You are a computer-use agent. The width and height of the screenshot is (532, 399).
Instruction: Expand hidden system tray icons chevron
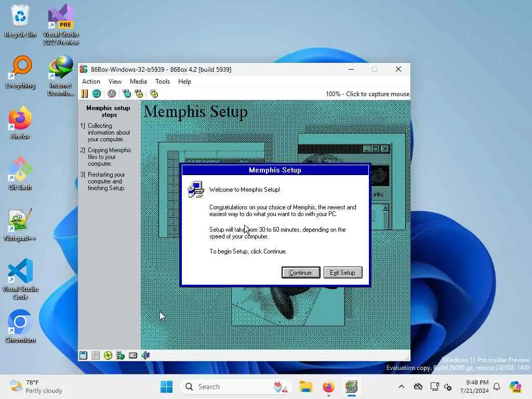click(x=402, y=387)
